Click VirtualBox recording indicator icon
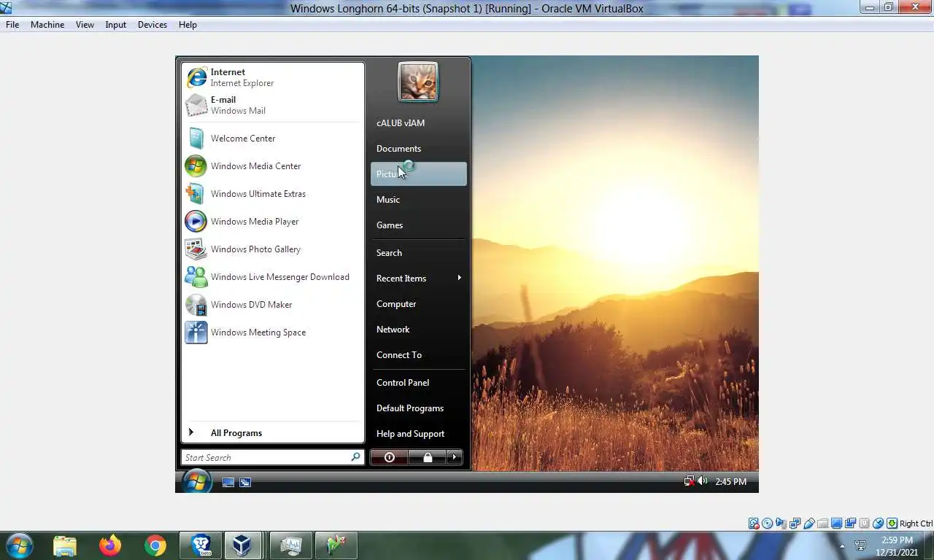934x560 pixels. point(850,524)
